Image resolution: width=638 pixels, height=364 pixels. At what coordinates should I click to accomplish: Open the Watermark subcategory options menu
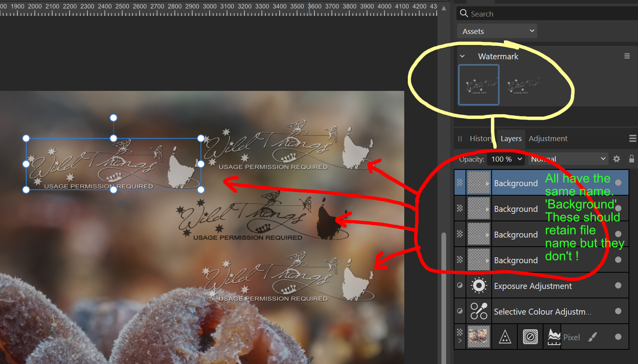(627, 56)
